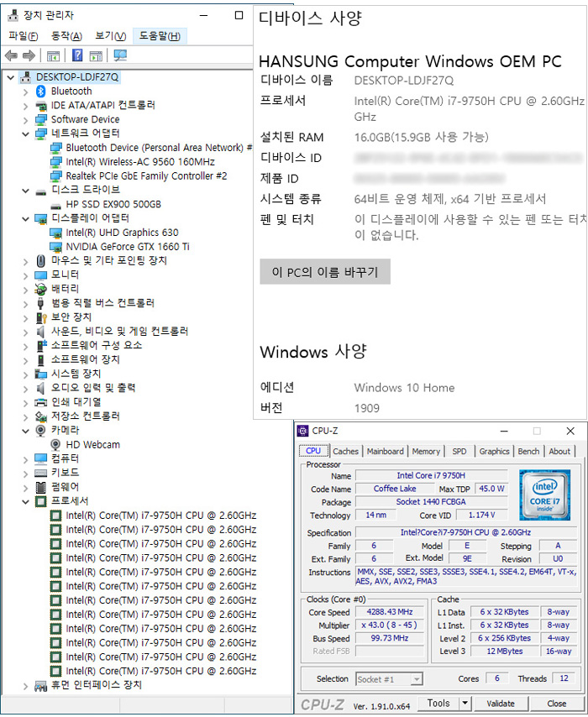The width and height of the screenshot is (588, 717).
Task: Click the scan hardware monitor toolbar icon
Action: tap(120, 55)
